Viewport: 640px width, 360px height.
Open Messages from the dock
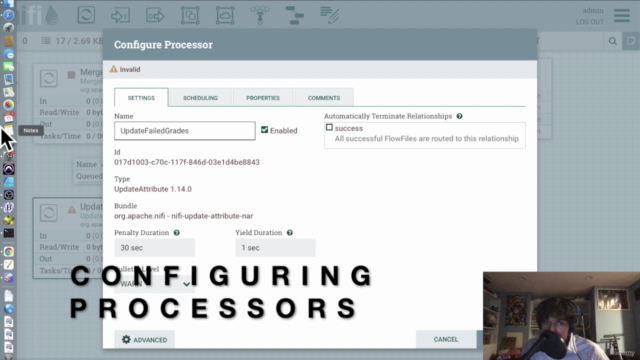9,53
